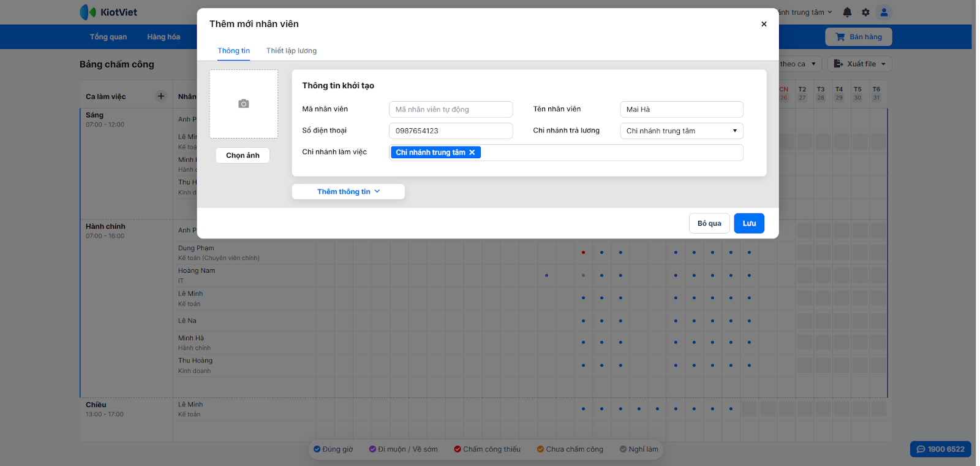The height and width of the screenshot is (466, 980).
Task: Open the notifications bell
Action: coord(847,12)
